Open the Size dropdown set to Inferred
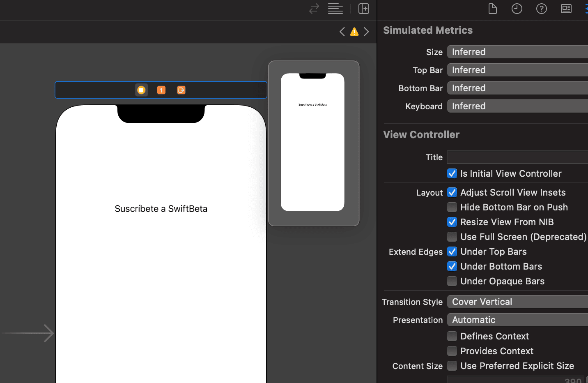The height and width of the screenshot is (383, 588). 517,52
